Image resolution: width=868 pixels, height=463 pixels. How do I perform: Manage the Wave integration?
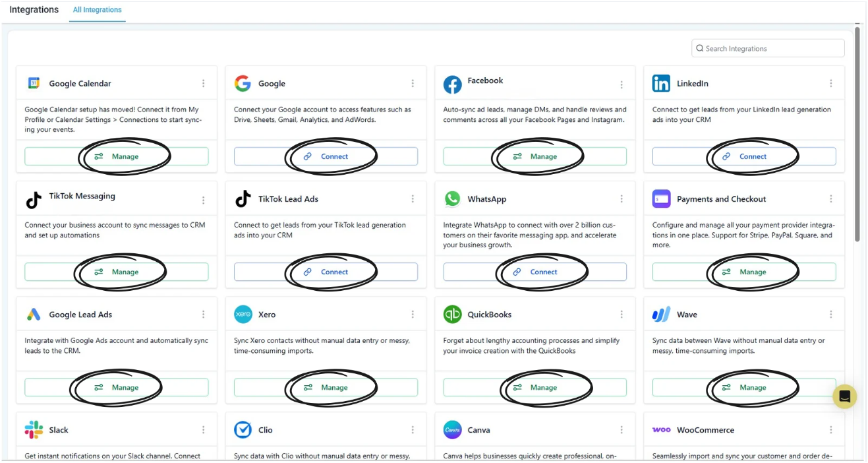(x=744, y=387)
